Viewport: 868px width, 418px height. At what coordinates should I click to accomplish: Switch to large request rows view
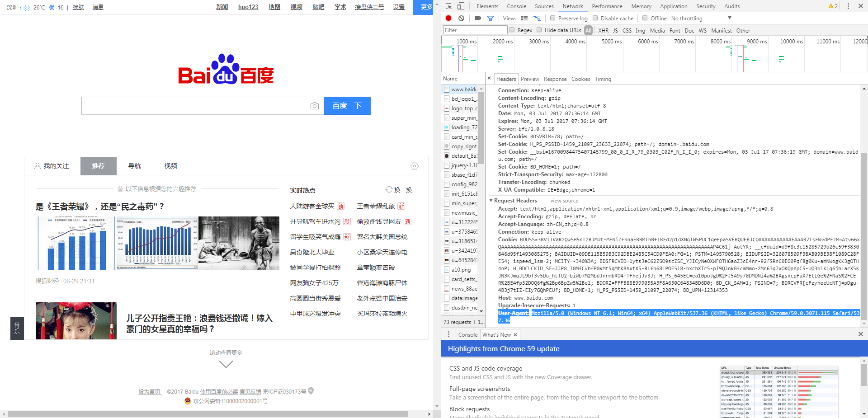point(524,18)
